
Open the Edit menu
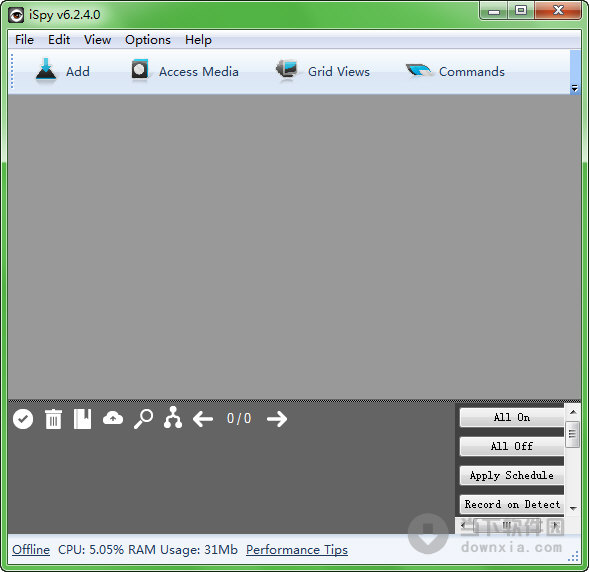pyautogui.click(x=59, y=40)
